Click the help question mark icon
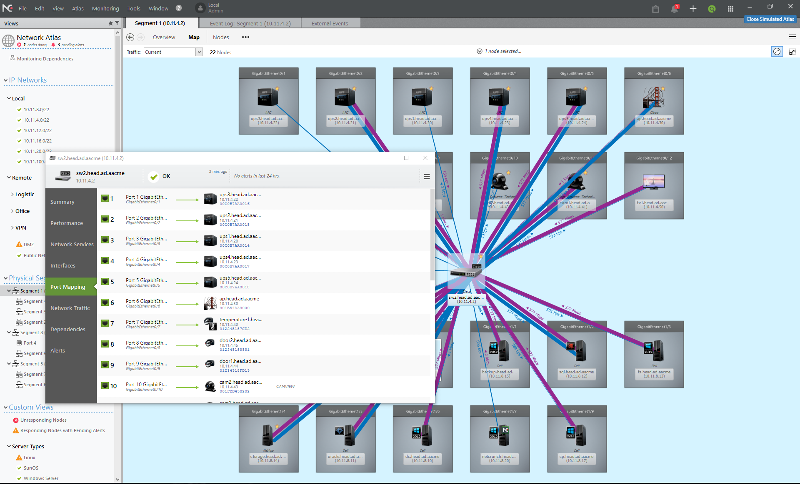 [x=179, y=8]
